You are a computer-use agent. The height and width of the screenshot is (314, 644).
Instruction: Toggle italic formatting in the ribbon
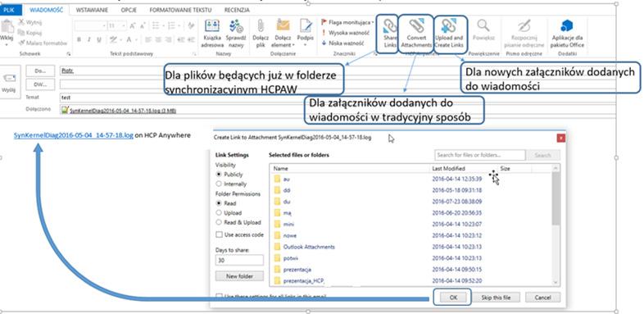point(88,40)
